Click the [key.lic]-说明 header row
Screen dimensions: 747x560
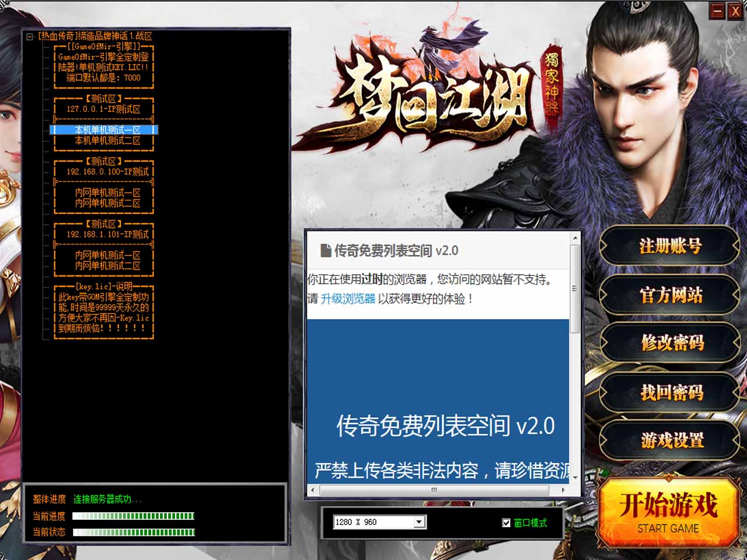[104, 286]
